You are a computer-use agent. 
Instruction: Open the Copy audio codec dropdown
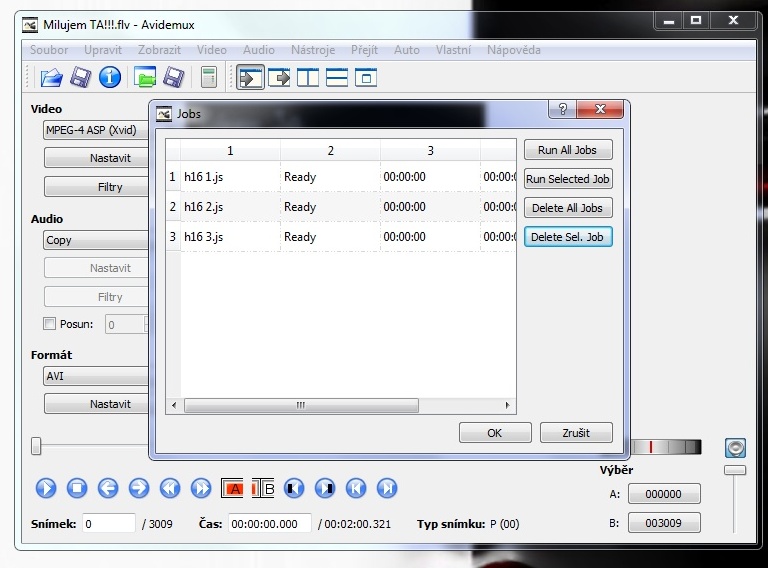(96, 240)
